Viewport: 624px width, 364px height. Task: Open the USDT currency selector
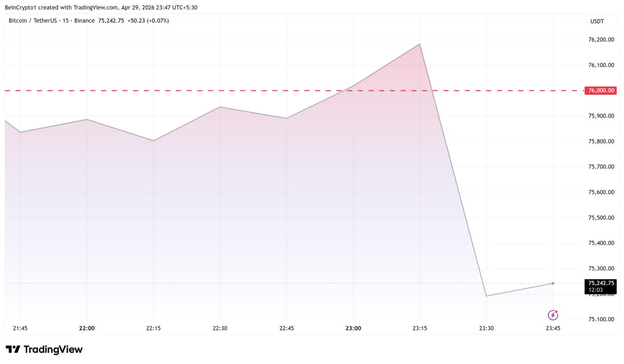pos(597,21)
